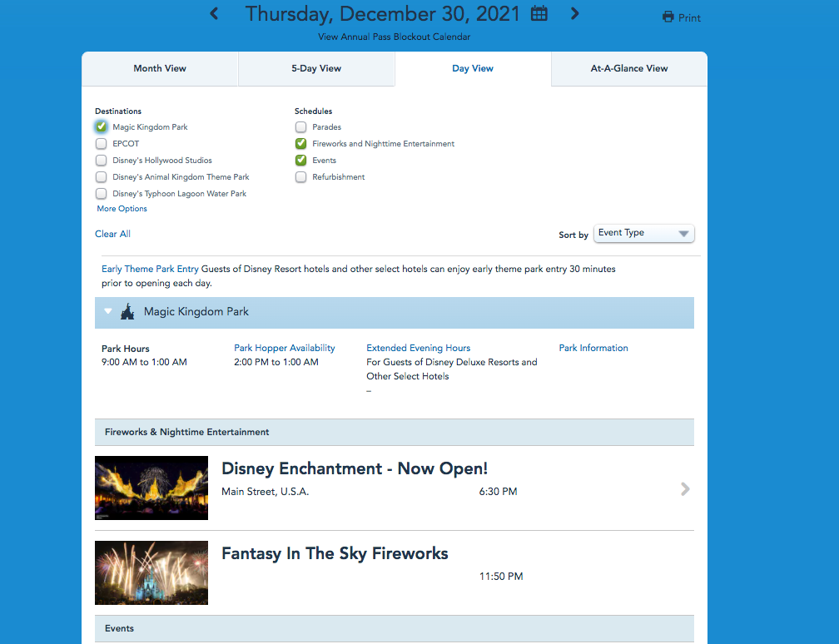Go to previous day arrow
Image resolution: width=839 pixels, height=644 pixels.
214,13
